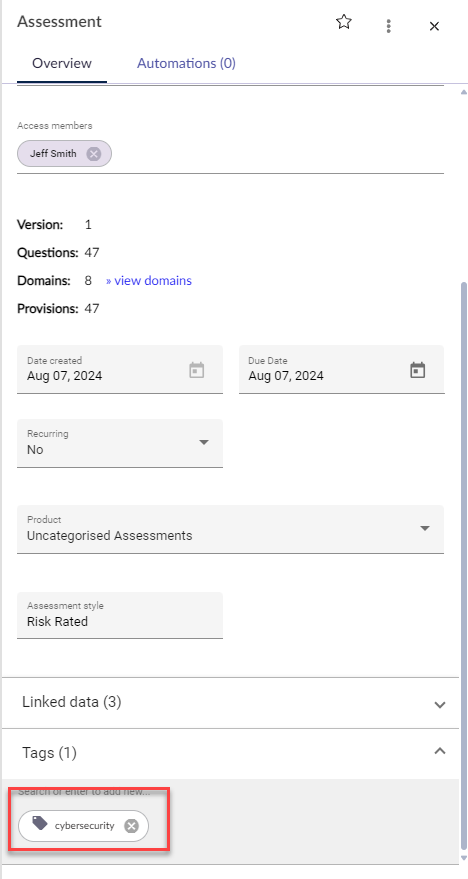
Task: Click the Assessment style field
Action: pyautogui.click(x=120, y=615)
